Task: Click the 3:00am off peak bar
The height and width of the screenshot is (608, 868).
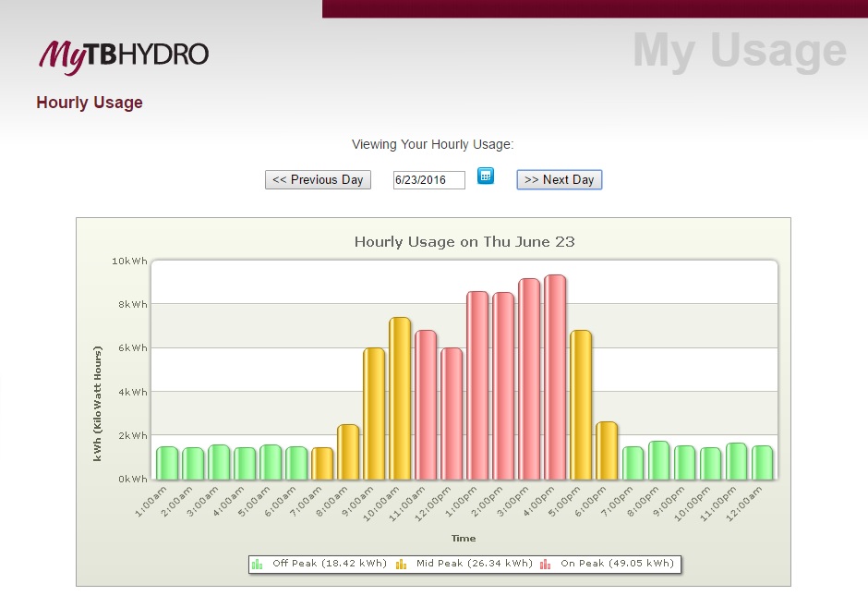Action: pyautogui.click(x=219, y=462)
